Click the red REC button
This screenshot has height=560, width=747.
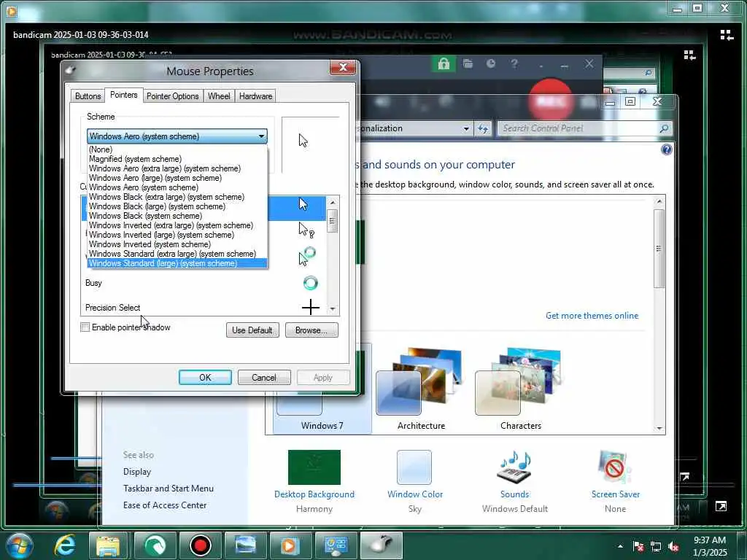point(550,99)
